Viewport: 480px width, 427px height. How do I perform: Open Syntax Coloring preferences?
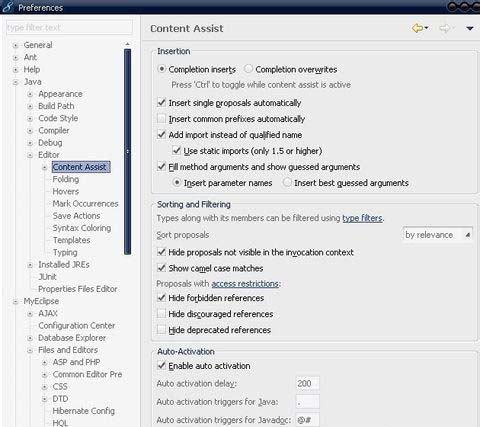tap(82, 228)
